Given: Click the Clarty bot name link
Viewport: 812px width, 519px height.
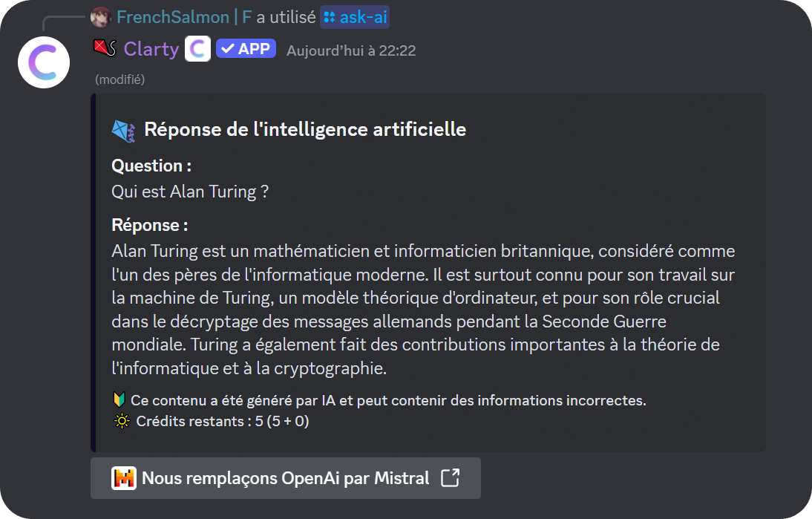Looking at the screenshot, I should (151, 49).
